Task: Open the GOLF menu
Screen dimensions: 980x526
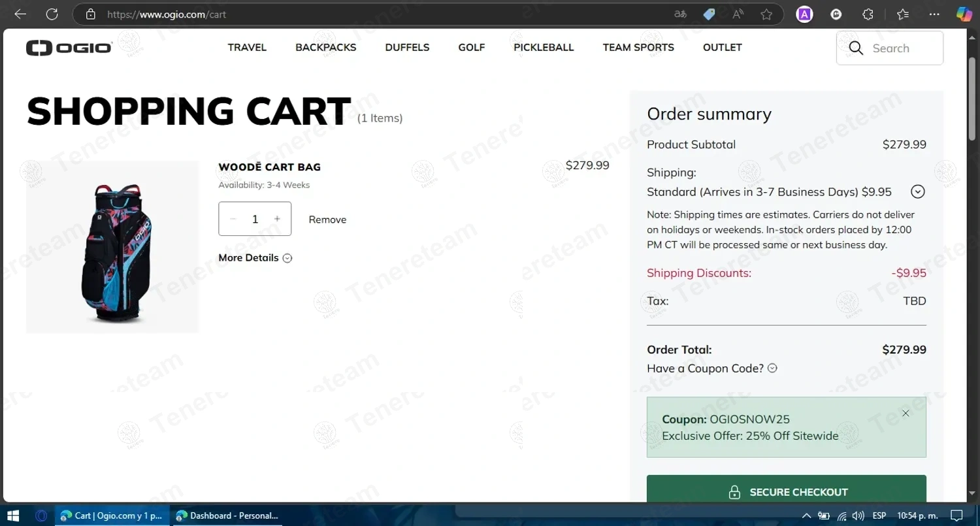Action: click(x=472, y=47)
